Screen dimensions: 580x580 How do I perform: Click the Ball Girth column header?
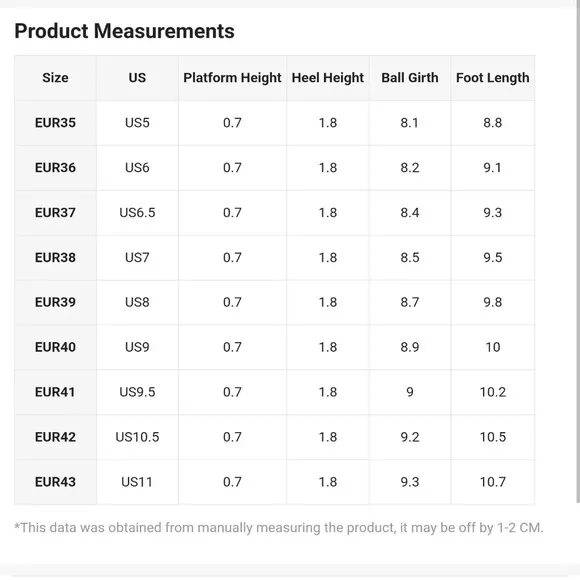click(x=410, y=78)
